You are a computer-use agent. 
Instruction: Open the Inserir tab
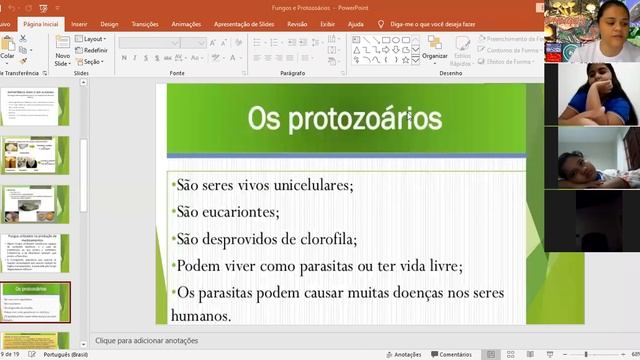click(x=79, y=24)
